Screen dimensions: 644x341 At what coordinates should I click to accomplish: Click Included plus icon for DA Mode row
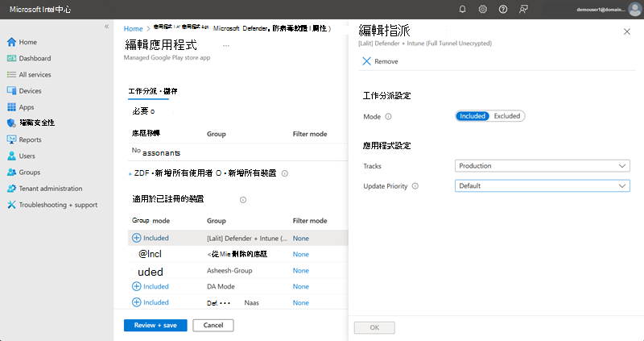[x=136, y=286]
